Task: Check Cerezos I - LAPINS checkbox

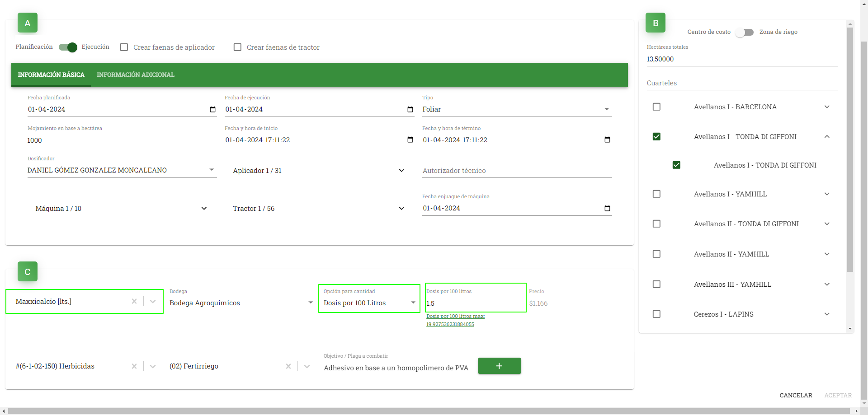Action: (x=656, y=314)
